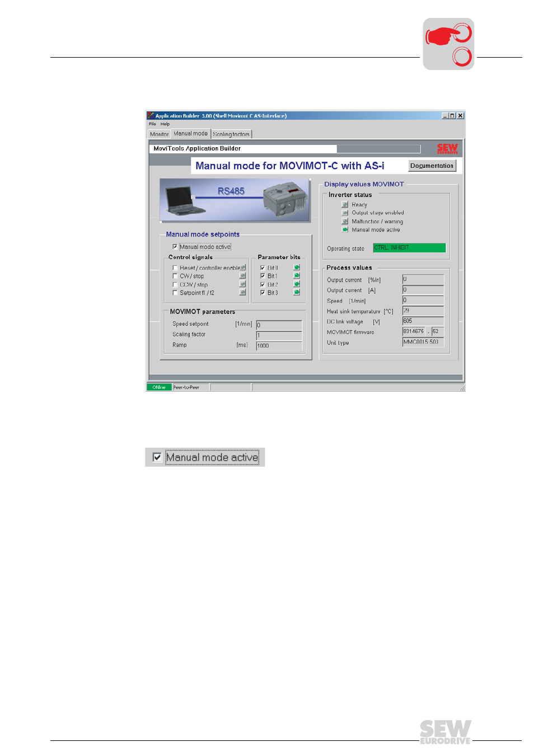The height and width of the screenshot is (756, 534).
Task: Click the gray progress bar beside MoviTools Application Builder
Action: 378,149
